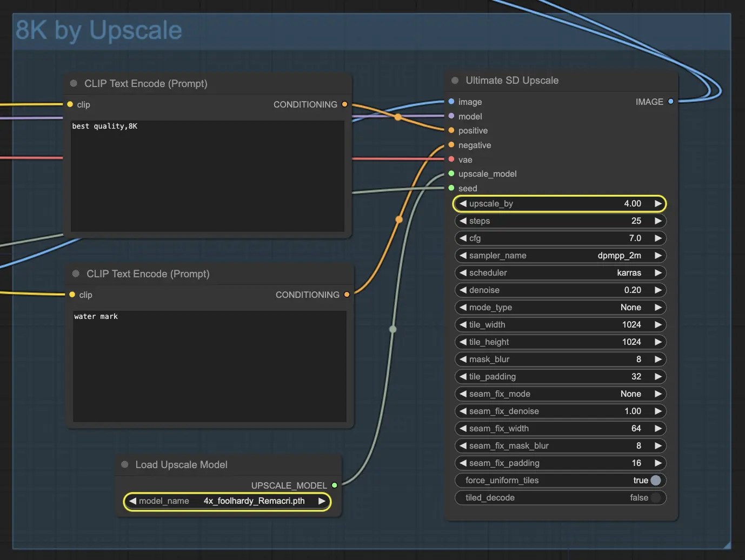The height and width of the screenshot is (560, 745).
Task: Collapse the Ultimate SD Upscale node dot
Action: (455, 81)
